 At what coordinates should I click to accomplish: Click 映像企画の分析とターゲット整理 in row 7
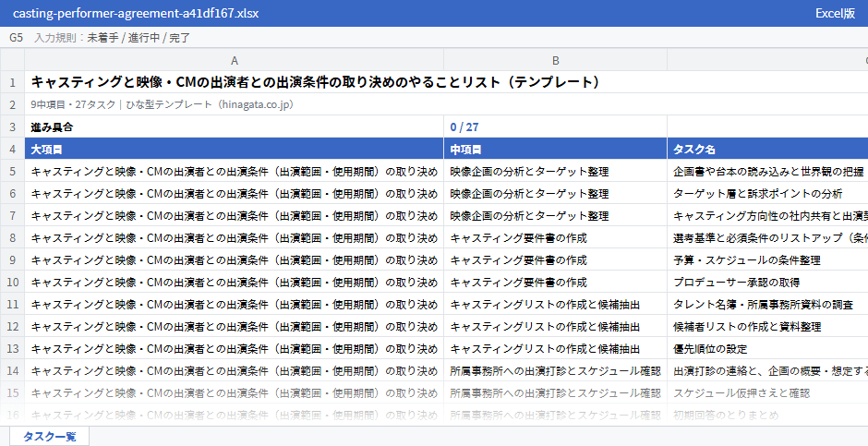(529, 216)
